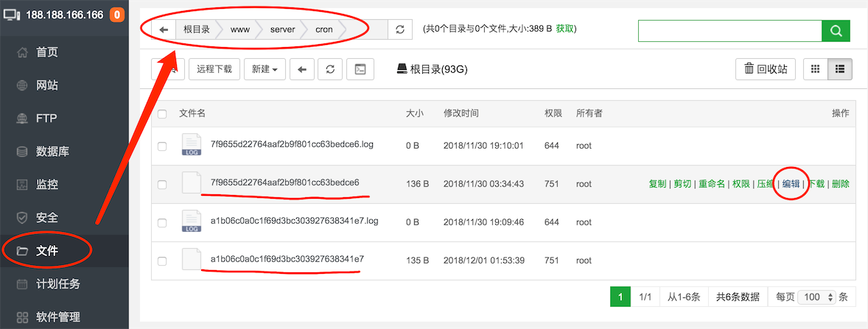Refresh the path bar
Screen dimensions: 868x329
tap(400, 29)
